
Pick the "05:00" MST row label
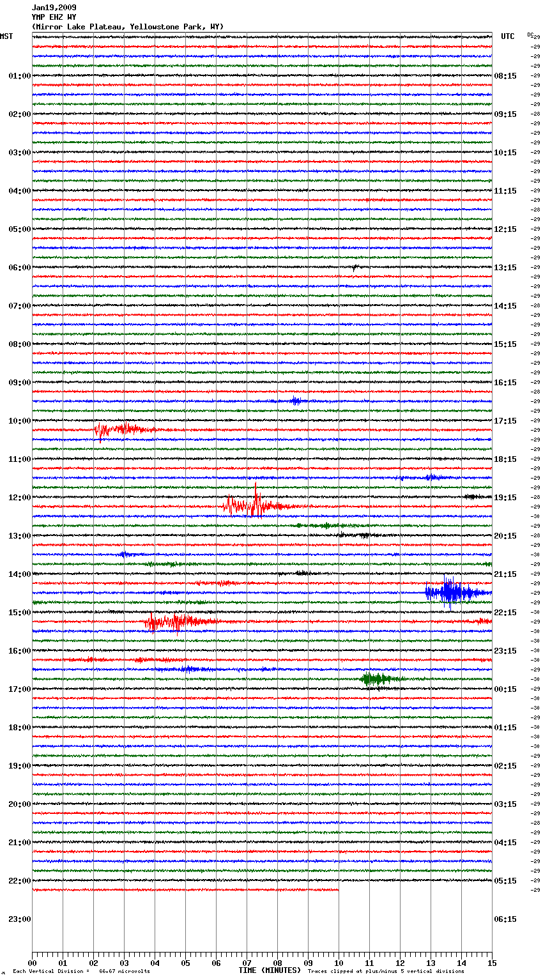(x=20, y=229)
